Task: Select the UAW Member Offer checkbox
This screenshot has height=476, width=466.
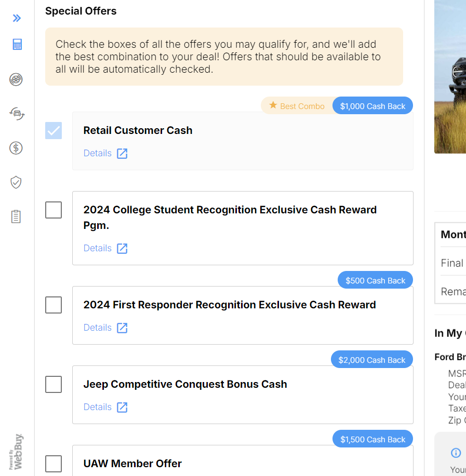Action: pos(53,464)
